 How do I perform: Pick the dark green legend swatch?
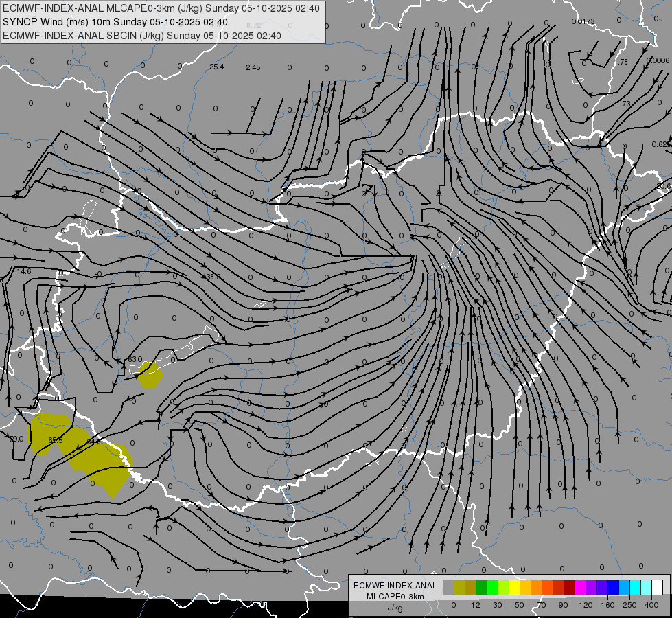tap(482, 587)
